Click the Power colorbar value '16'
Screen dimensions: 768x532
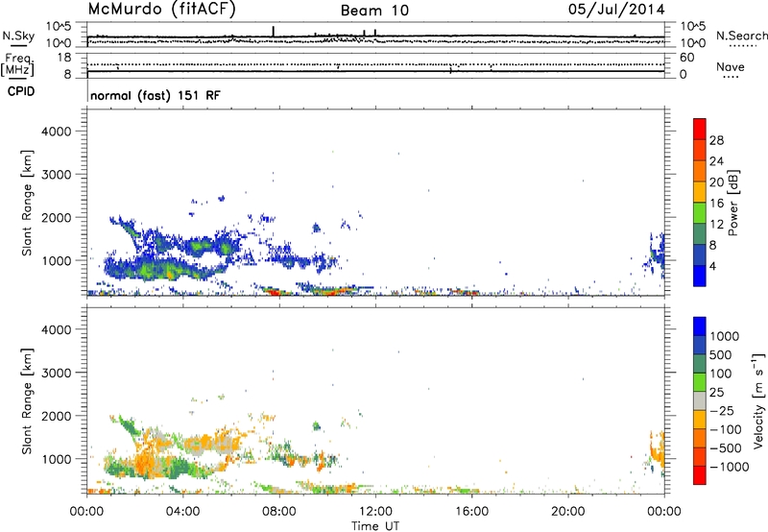(716, 204)
